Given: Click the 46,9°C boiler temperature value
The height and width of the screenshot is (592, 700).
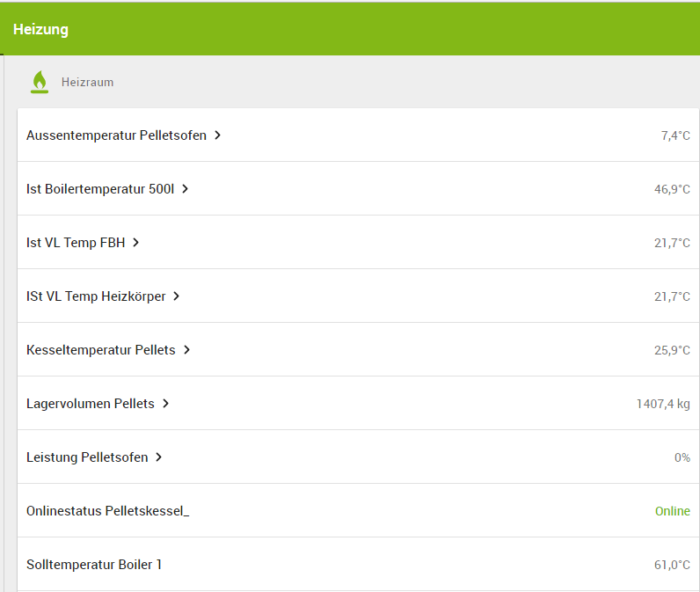Looking at the screenshot, I should (672, 189).
